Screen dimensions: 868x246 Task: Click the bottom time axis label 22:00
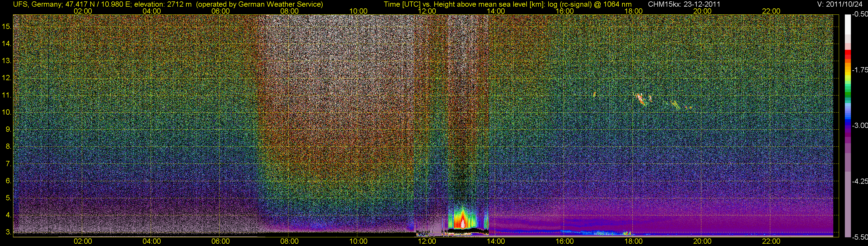coord(771,241)
